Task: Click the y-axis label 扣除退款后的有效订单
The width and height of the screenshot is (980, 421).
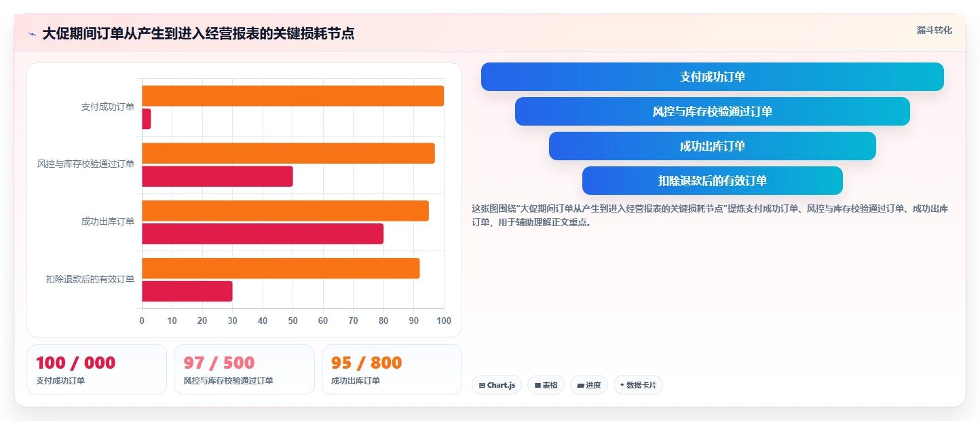Action: [x=90, y=279]
